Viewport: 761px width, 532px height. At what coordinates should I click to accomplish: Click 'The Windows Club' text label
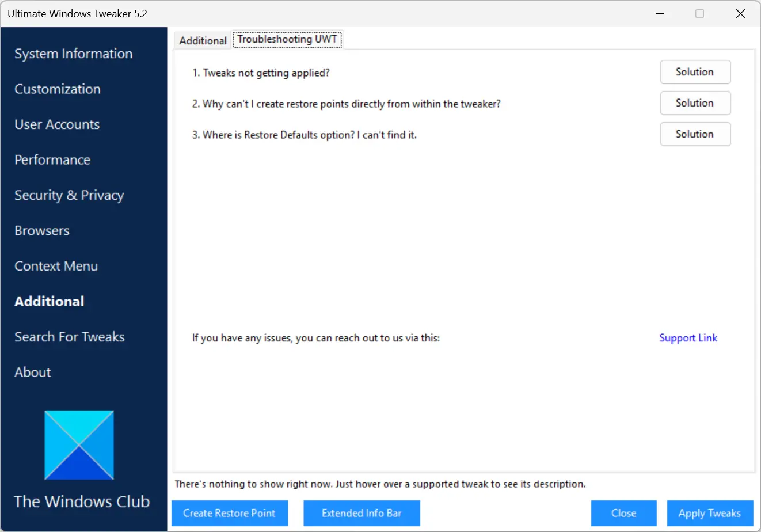tap(82, 501)
